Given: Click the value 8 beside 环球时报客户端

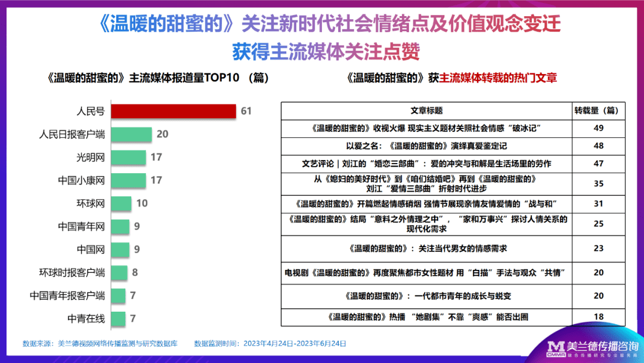Looking at the screenshot, I should [x=135, y=272].
